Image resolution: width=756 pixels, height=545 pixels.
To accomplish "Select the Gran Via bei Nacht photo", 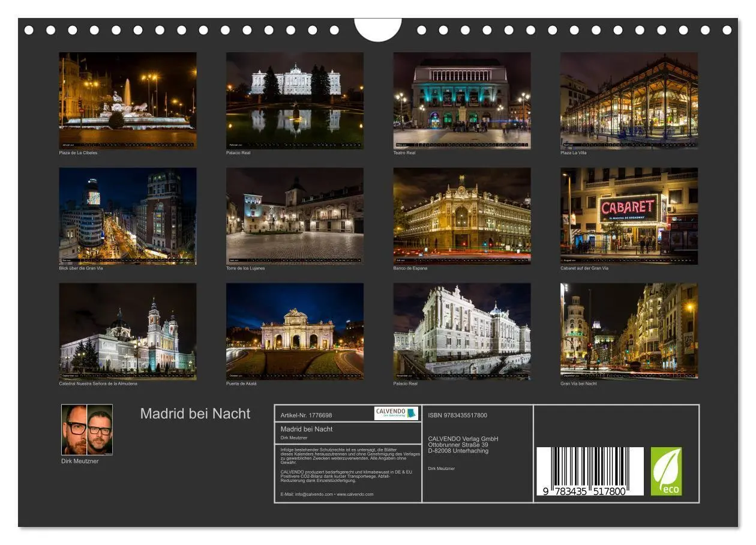I will point(629,331).
